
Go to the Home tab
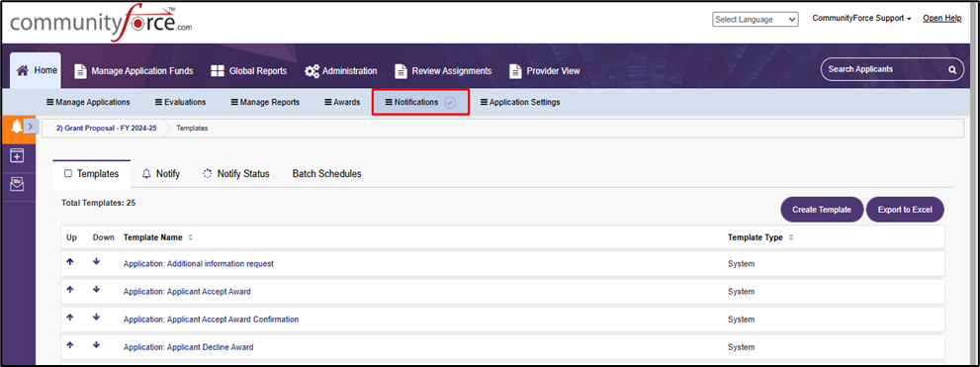(36, 70)
